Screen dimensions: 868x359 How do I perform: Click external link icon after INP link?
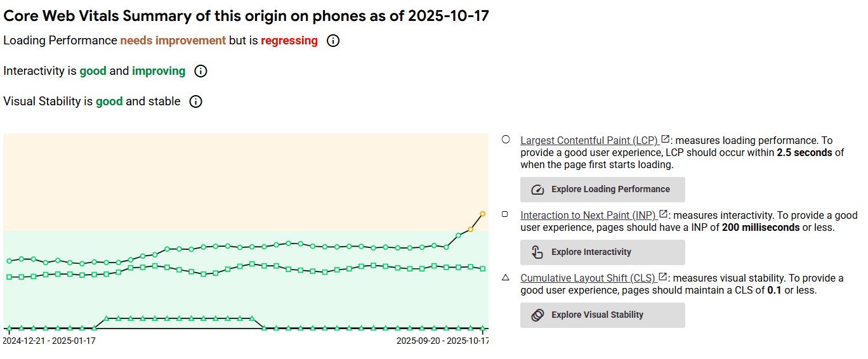(663, 214)
